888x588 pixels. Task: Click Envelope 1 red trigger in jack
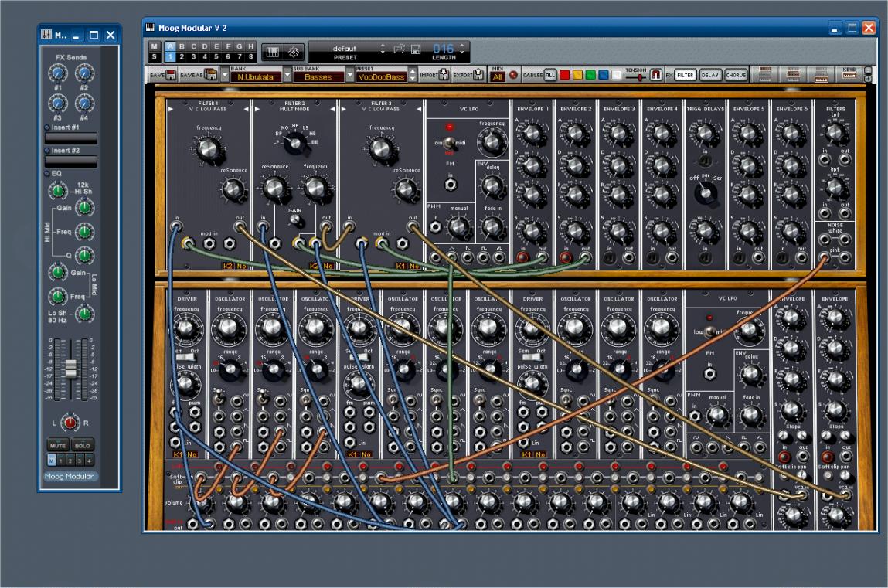pyautogui.click(x=522, y=257)
